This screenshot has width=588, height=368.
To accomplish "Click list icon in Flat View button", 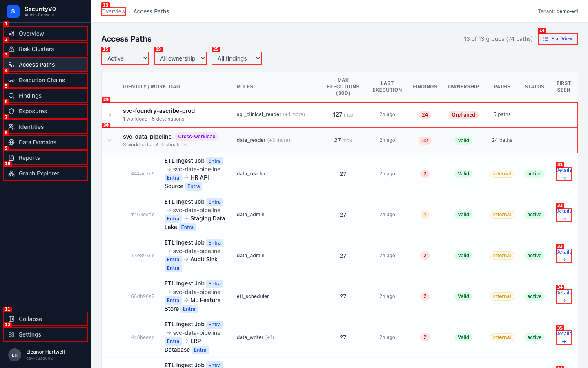I will pos(546,39).
